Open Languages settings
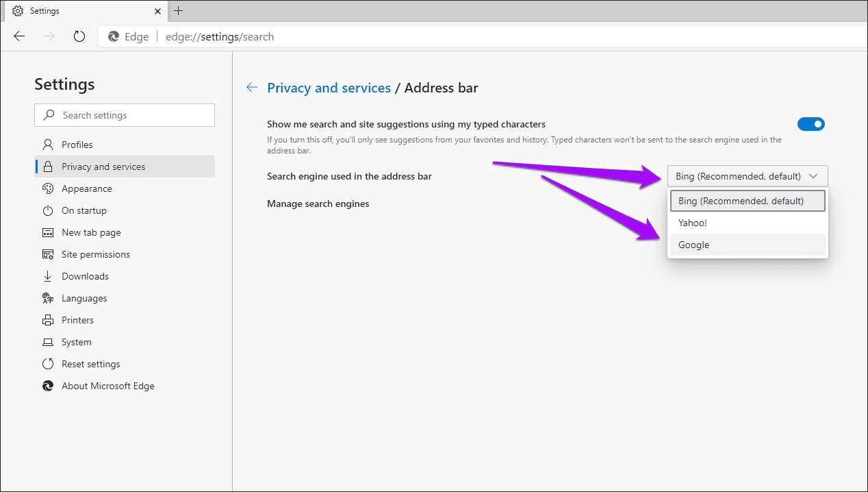Viewport: 868px width, 492px height. [x=125, y=298]
